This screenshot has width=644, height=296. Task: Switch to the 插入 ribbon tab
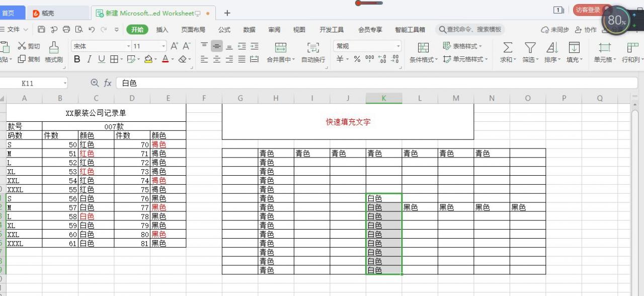point(162,30)
